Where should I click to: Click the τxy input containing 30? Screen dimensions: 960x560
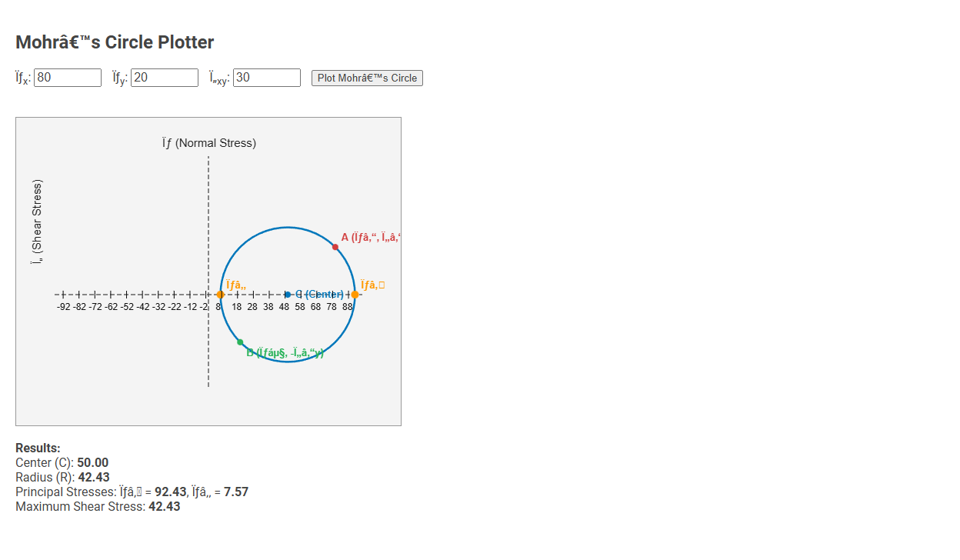(266, 77)
